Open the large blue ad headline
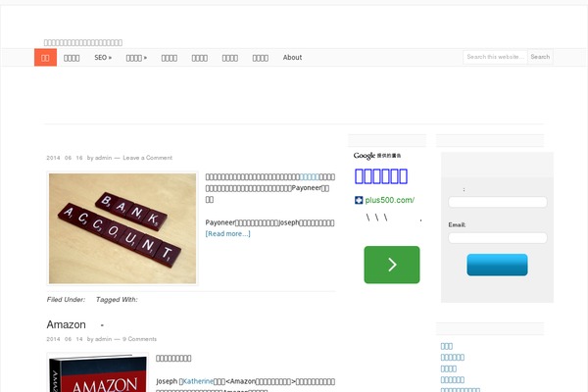Viewport: 588px width, 392px height. 381,176
